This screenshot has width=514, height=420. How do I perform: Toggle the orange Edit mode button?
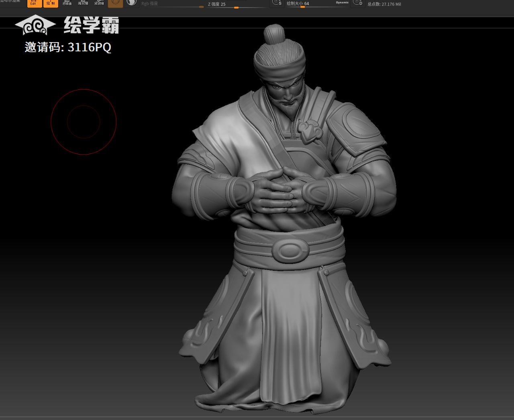coord(35,3)
